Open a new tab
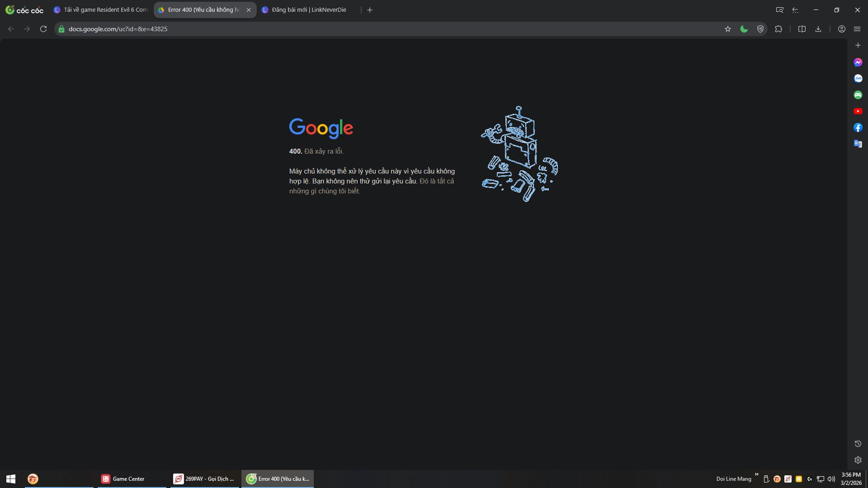 (370, 10)
